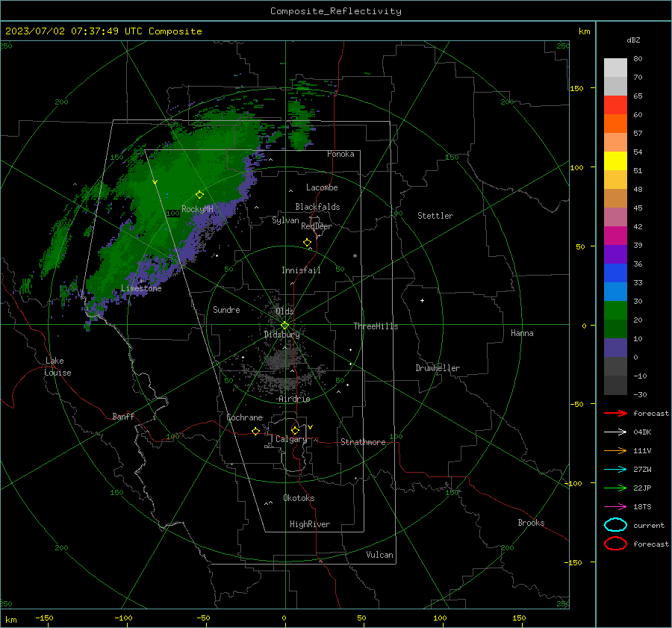The image size is (672, 628).
Task: Click the green 22JP arrow in legend
Action: (x=615, y=488)
